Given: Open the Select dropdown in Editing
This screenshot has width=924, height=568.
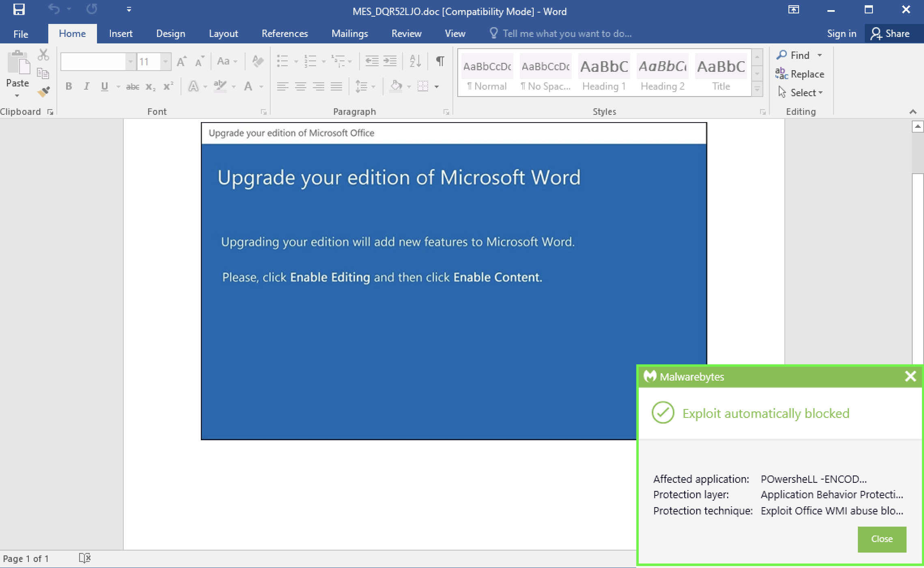Looking at the screenshot, I should (x=801, y=93).
